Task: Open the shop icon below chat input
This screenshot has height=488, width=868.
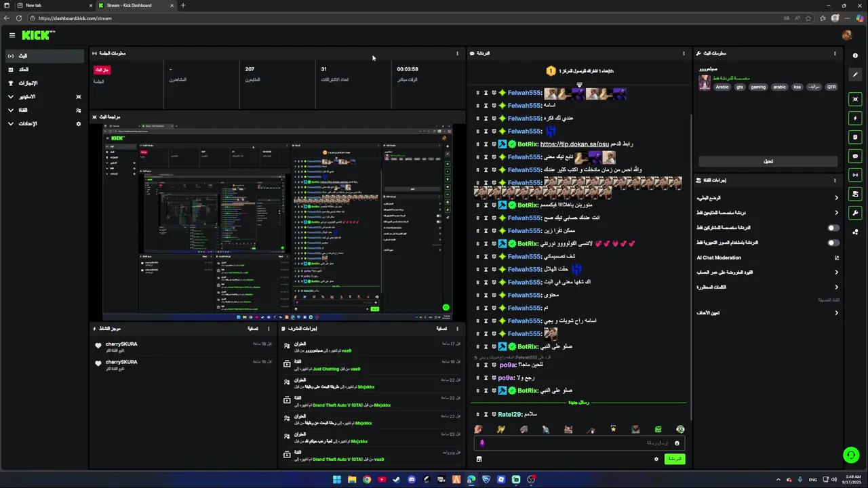Action: (x=479, y=459)
